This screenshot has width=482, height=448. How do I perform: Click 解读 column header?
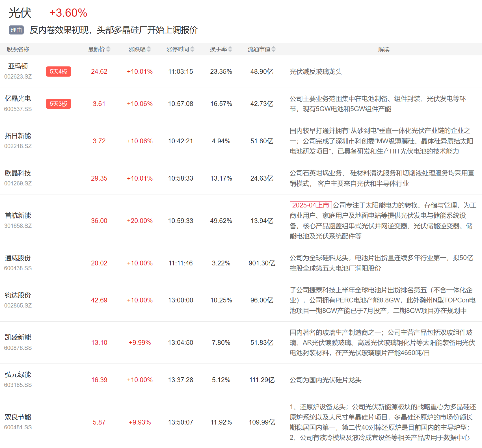[x=384, y=49]
